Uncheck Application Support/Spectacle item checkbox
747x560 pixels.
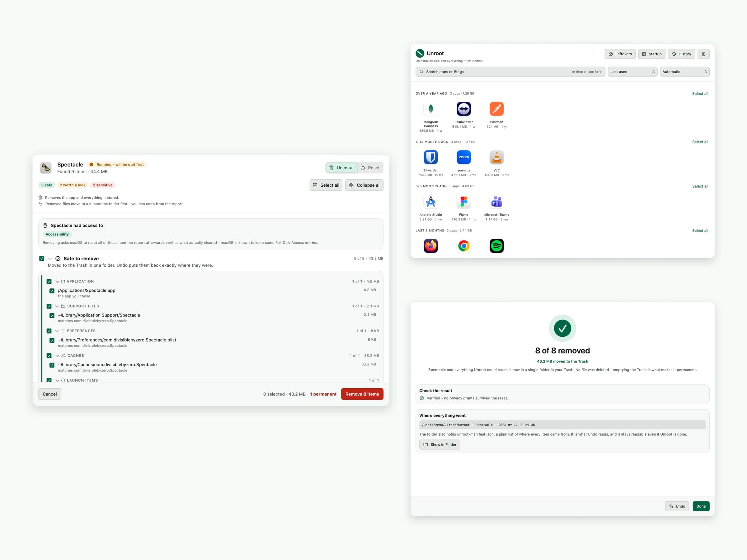coord(52,315)
